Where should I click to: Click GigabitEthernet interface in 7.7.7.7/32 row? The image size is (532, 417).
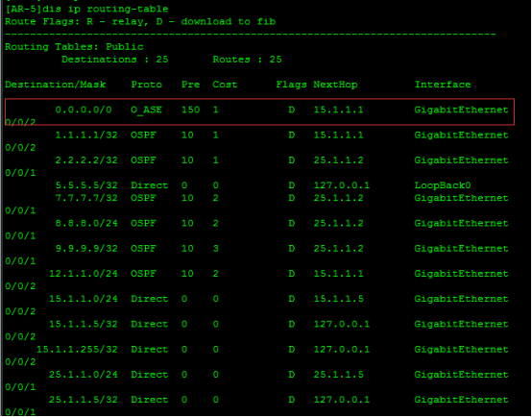point(462,198)
